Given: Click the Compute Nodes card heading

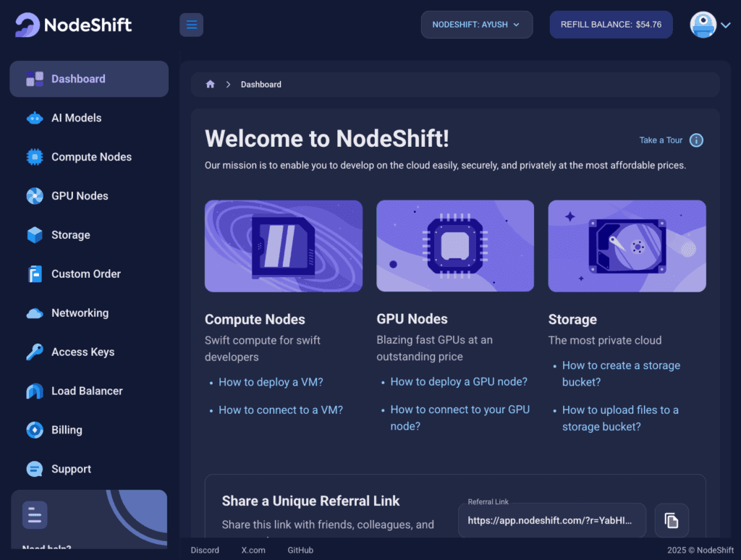Looking at the screenshot, I should click(255, 320).
